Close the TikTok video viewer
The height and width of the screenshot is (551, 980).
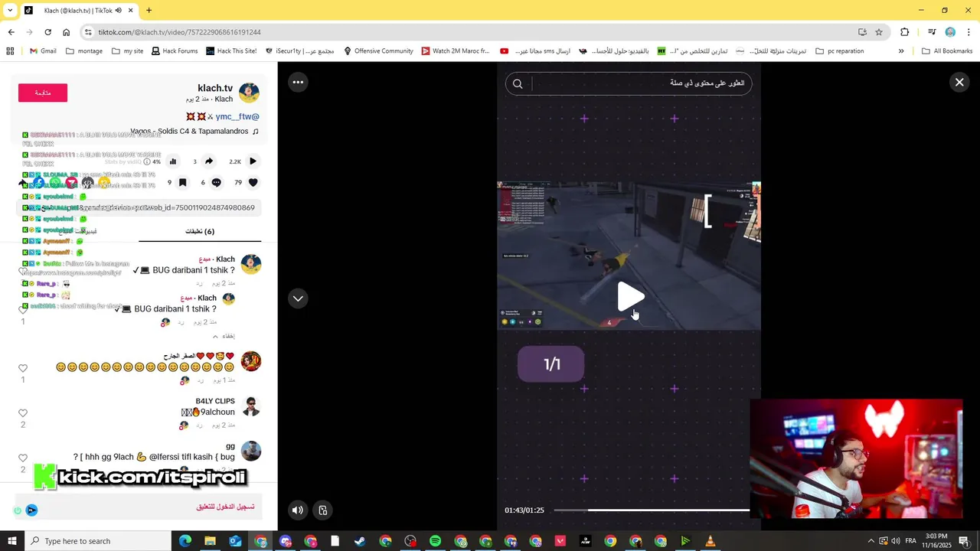[x=959, y=82]
